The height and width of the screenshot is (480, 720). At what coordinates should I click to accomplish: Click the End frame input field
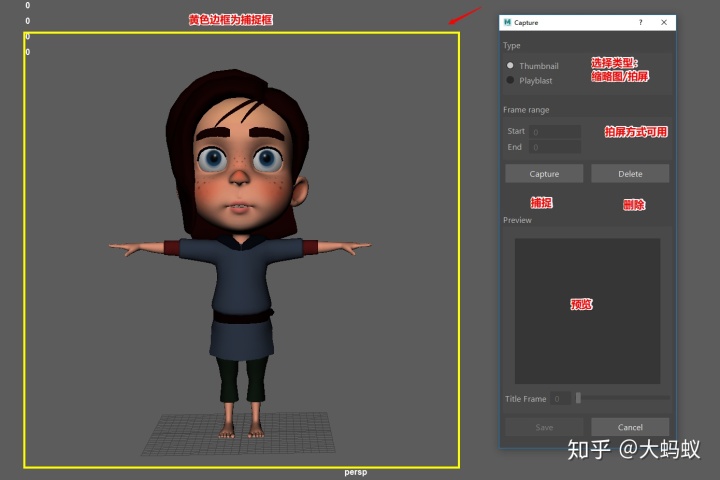555,147
